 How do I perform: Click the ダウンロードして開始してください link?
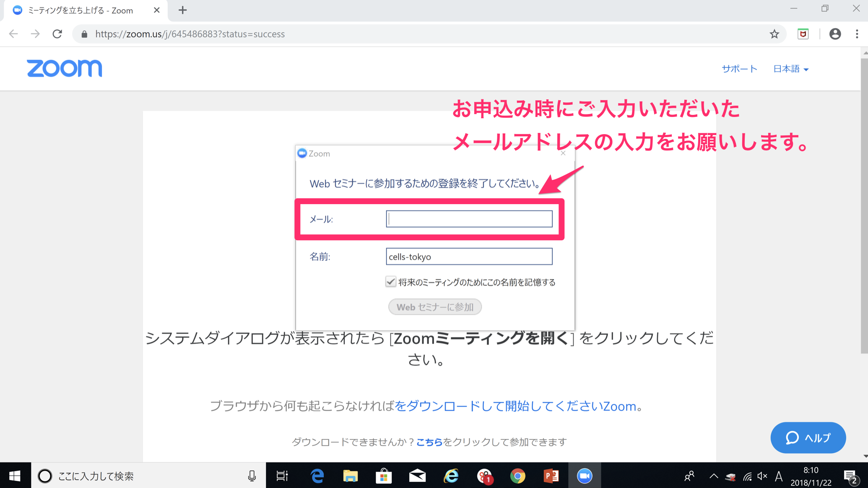pos(515,406)
